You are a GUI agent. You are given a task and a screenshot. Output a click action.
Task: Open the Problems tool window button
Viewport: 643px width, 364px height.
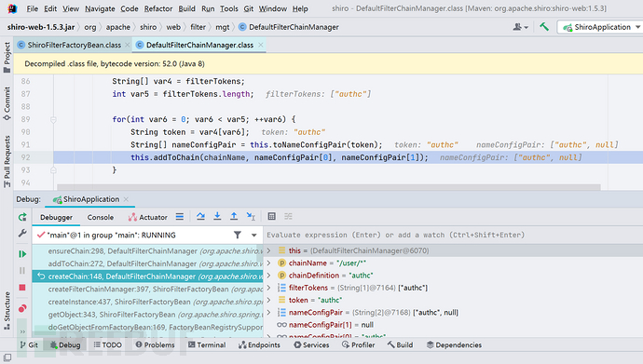(x=155, y=344)
